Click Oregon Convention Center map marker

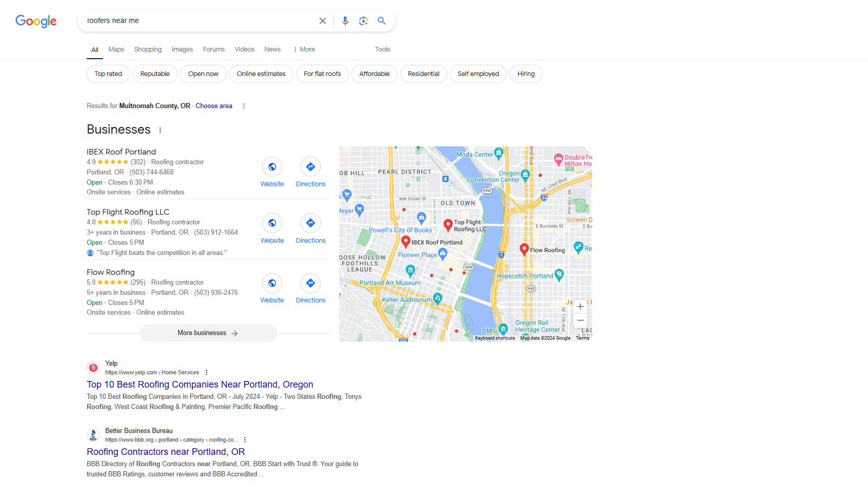tap(525, 174)
